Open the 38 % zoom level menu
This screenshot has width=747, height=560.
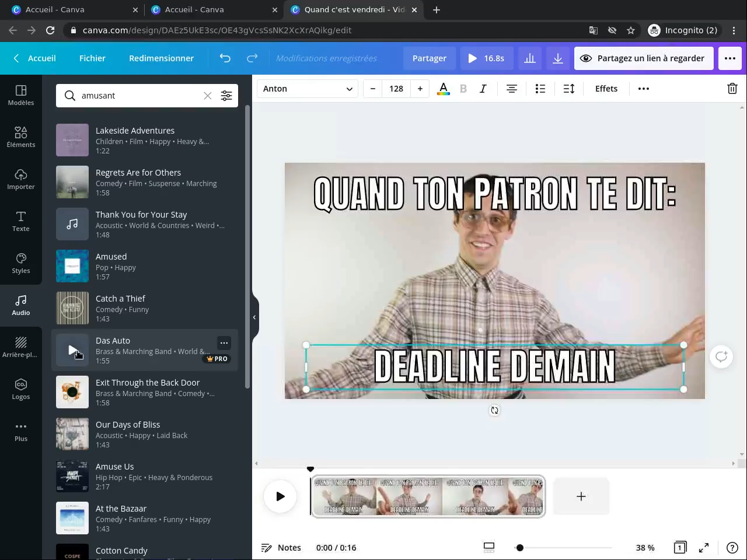click(645, 548)
